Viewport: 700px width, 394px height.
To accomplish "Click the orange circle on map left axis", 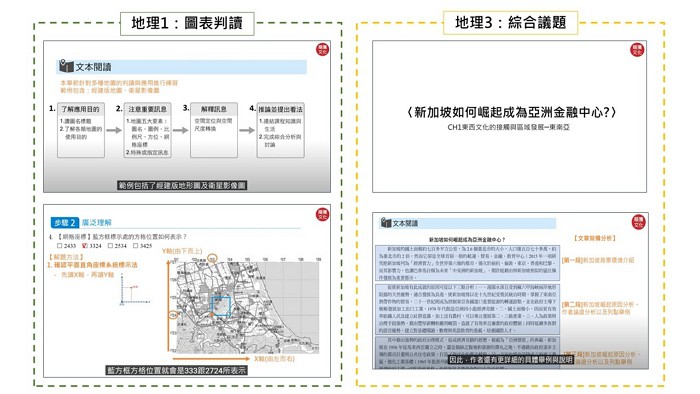I will [x=172, y=315].
